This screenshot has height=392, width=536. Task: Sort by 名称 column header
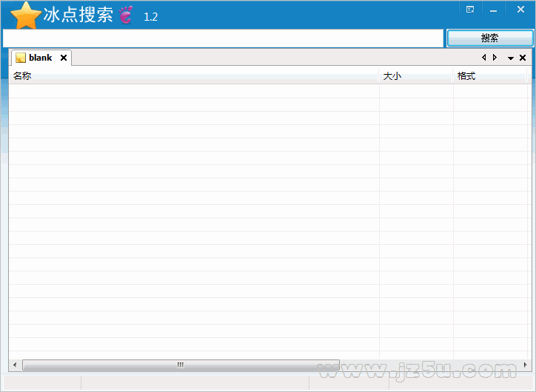click(x=193, y=75)
